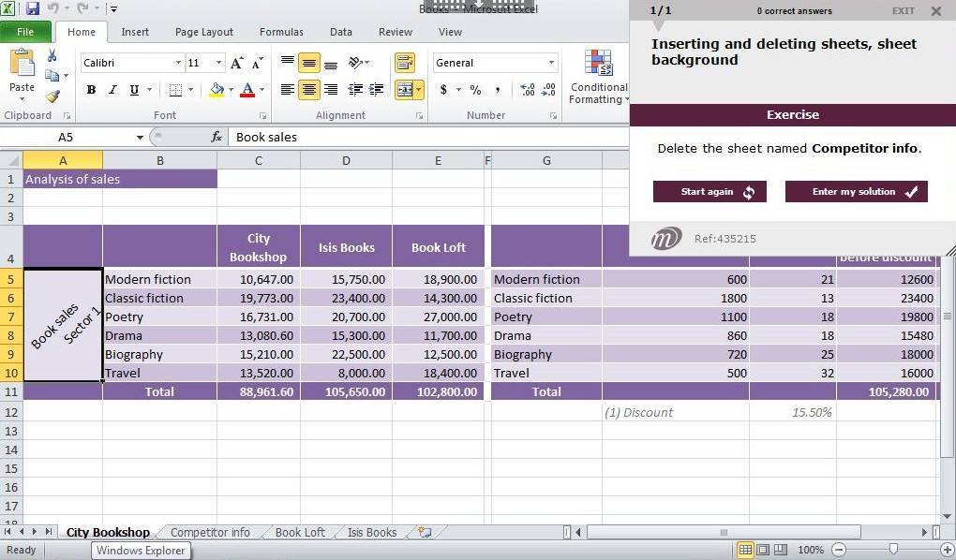Toggle Bold formatting

click(x=91, y=90)
